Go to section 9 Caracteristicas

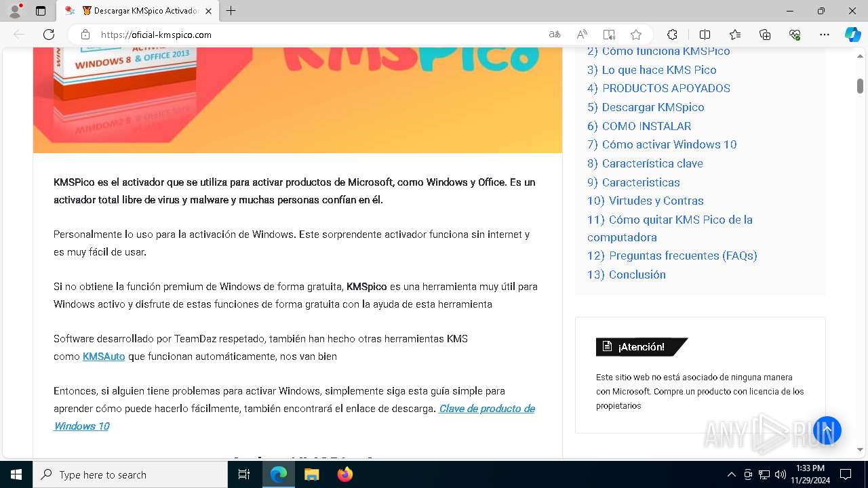click(x=633, y=182)
